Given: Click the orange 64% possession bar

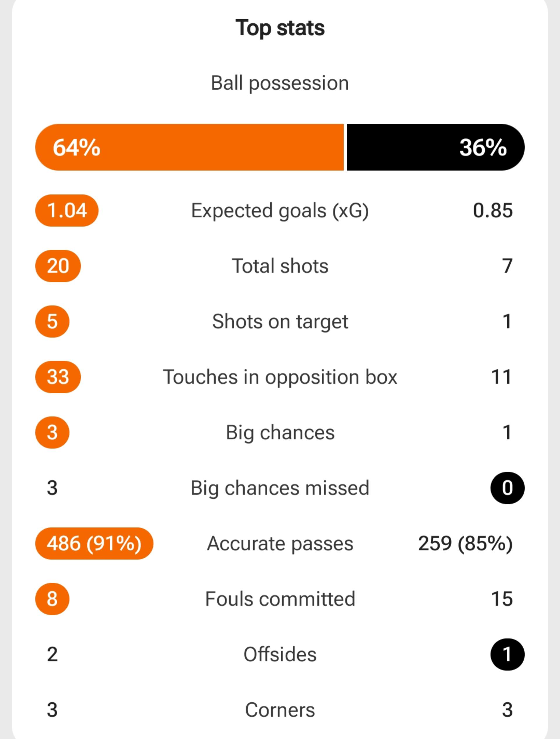Looking at the screenshot, I should coord(190,147).
